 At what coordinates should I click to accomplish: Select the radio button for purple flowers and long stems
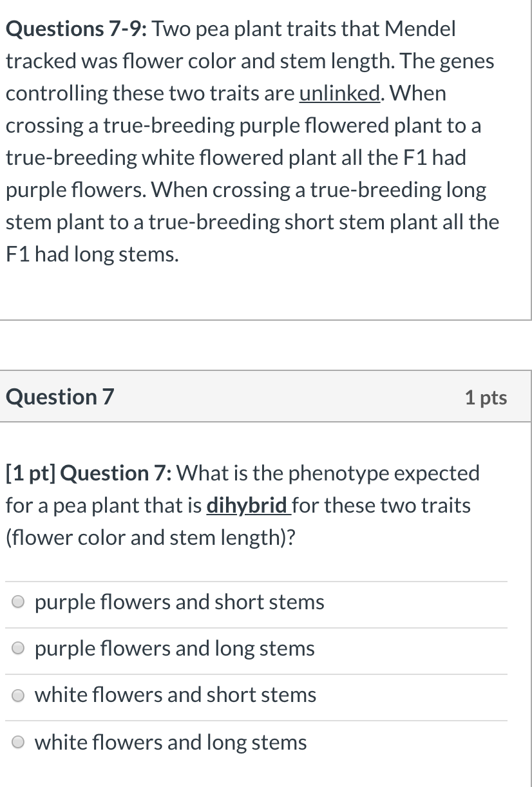coord(17,648)
